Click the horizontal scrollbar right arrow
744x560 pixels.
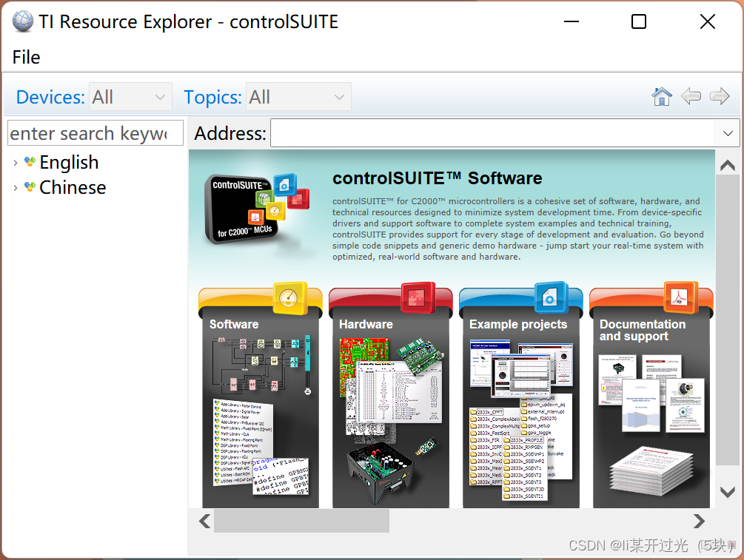tap(698, 521)
